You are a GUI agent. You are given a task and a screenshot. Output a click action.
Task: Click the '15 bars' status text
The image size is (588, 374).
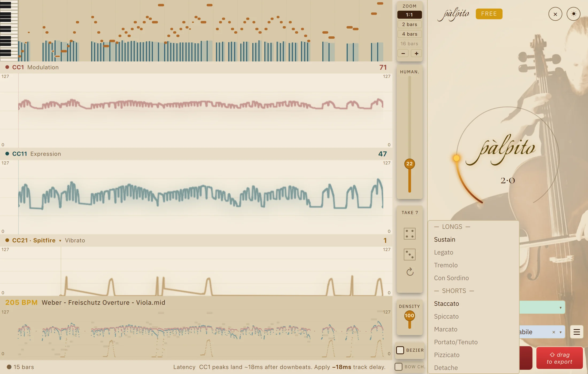[24, 367]
